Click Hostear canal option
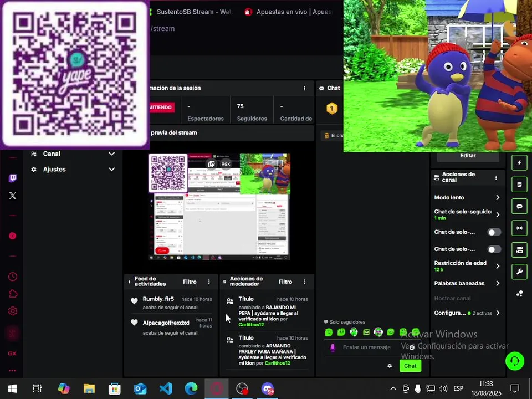Image resolution: width=532 pixels, height=399 pixels. [453, 299]
